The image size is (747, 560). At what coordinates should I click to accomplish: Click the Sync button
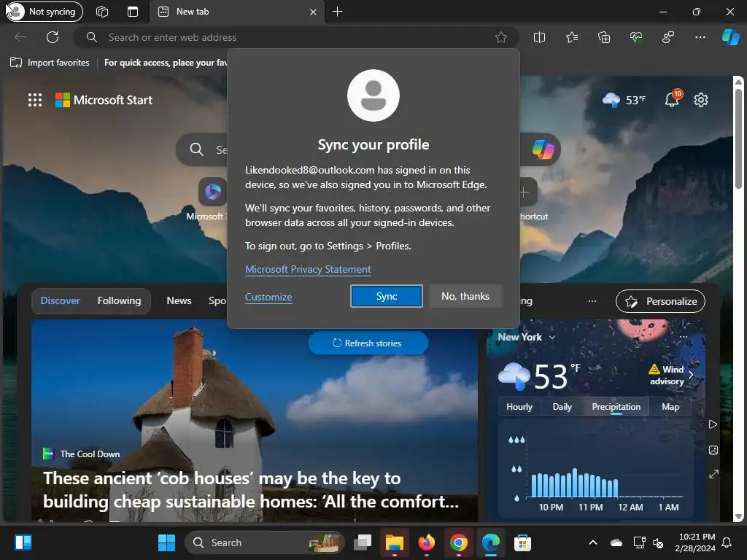[x=387, y=296]
